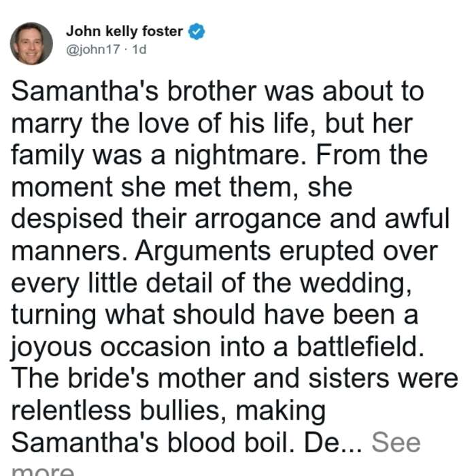This screenshot has width=476, height=476.
Task: Click the text "every little detail of the wedding"
Action: point(209,283)
